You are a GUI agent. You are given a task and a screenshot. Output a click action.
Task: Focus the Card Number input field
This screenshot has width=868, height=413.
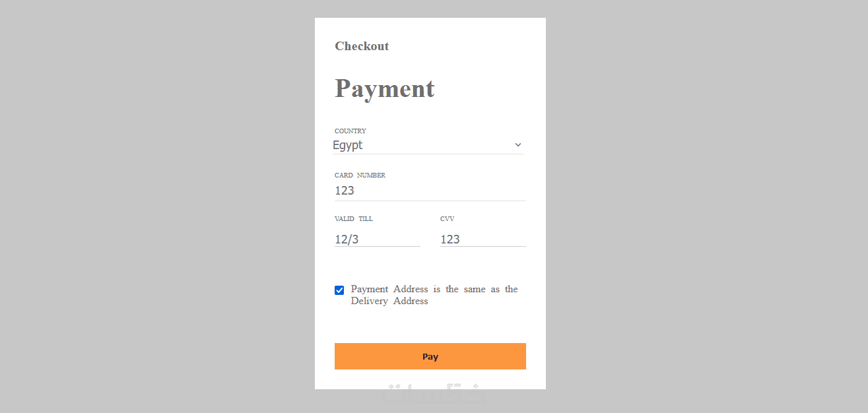coord(430,191)
